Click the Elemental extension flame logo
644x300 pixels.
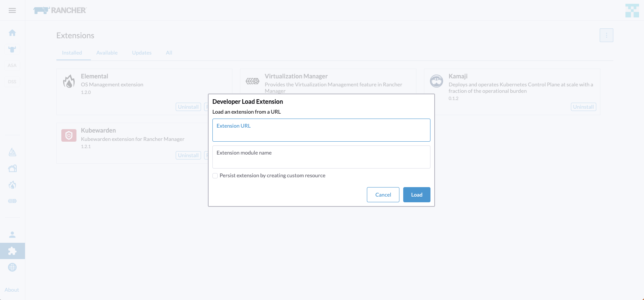pos(69,81)
